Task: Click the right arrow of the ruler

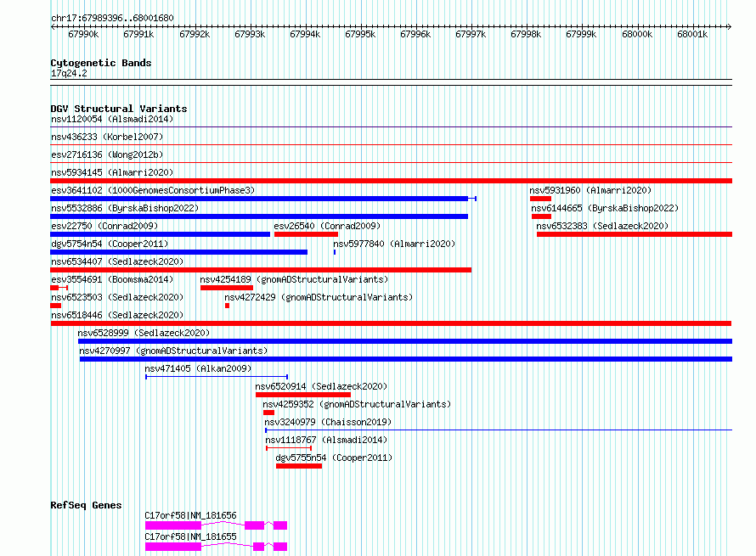Action: [x=729, y=26]
